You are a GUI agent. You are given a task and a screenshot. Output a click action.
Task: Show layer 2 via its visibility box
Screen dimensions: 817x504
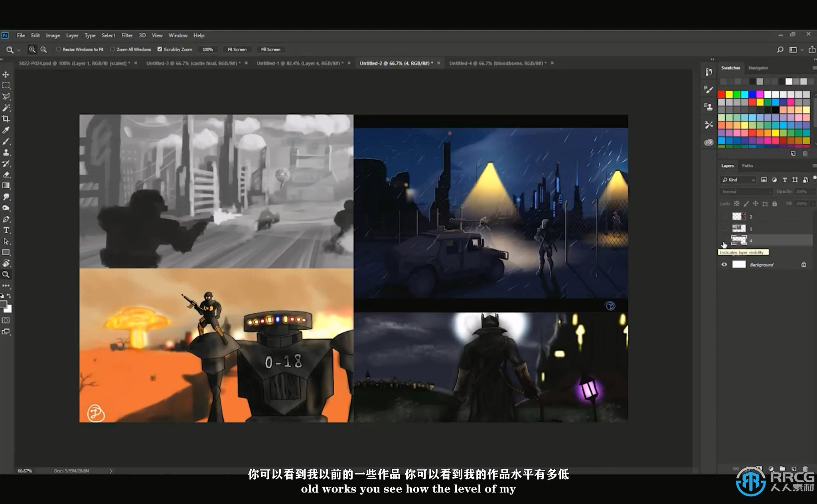[724, 217]
